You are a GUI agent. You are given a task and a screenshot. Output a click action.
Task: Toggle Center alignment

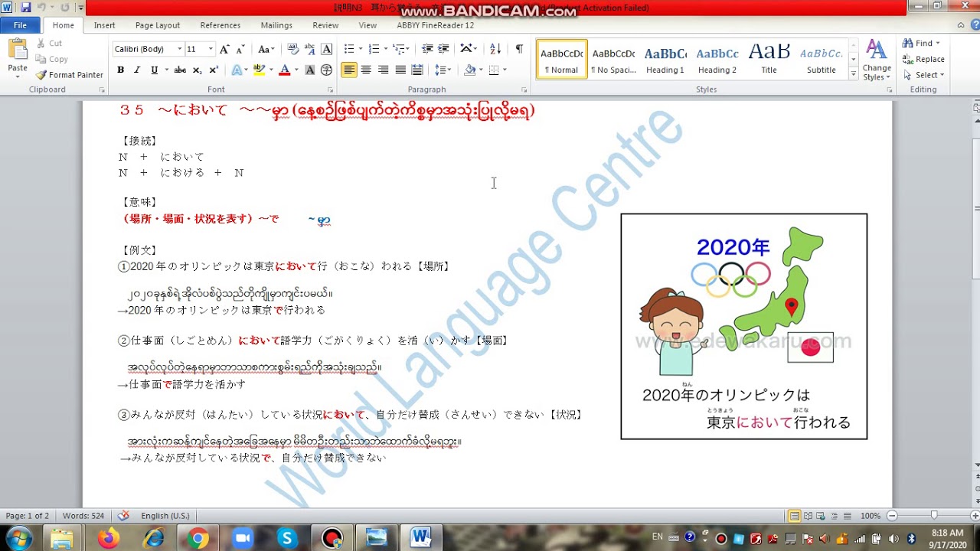(366, 70)
